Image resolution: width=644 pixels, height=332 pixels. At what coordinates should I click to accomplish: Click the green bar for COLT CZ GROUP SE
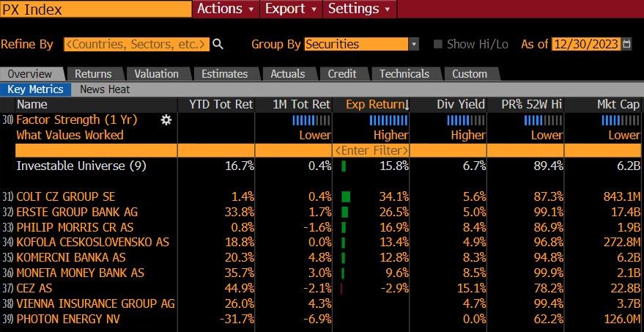(346, 197)
